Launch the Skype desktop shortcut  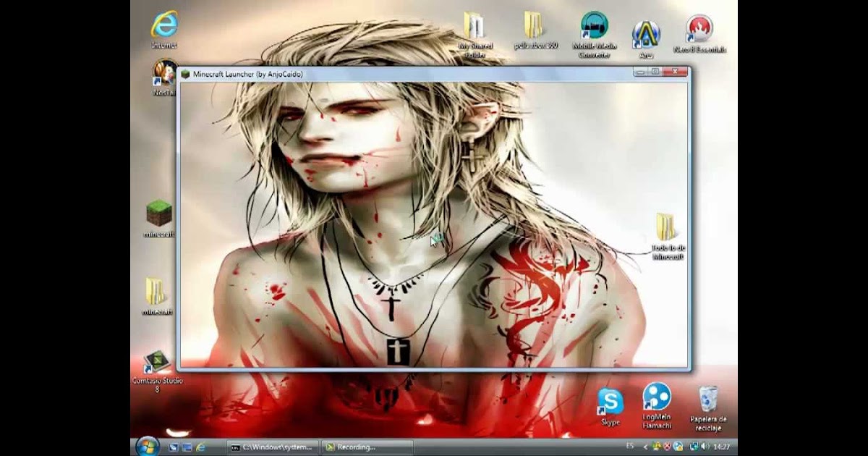(x=610, y=407)
